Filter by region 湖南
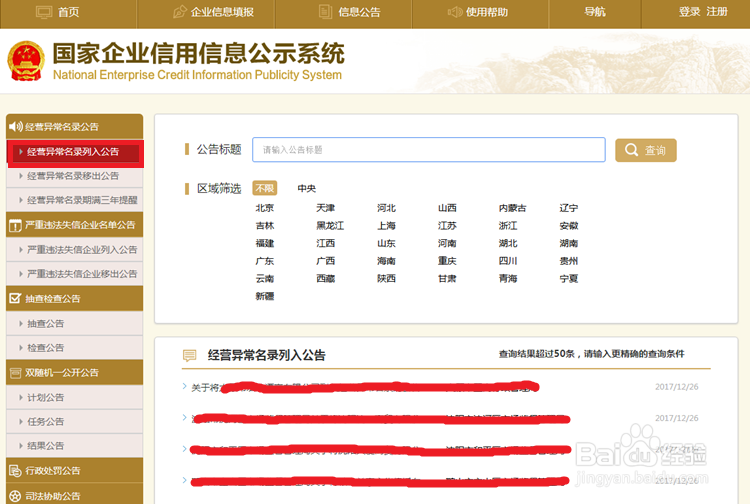The image size is (750, 504). click(569, 243)
